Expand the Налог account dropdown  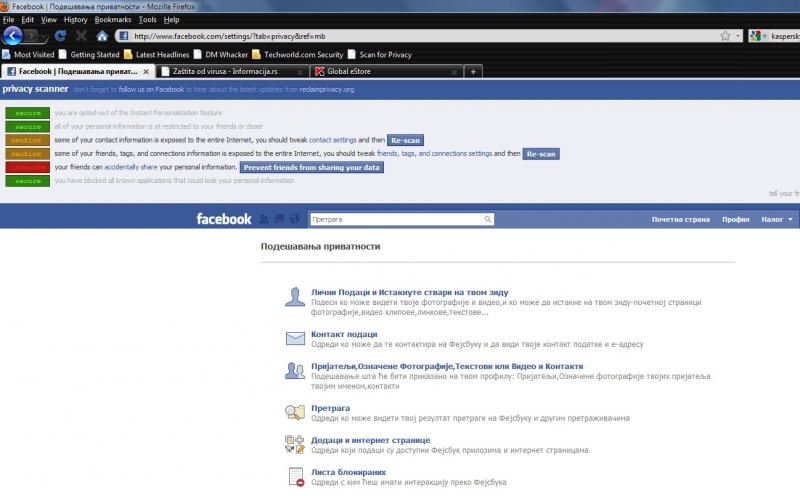777,219
